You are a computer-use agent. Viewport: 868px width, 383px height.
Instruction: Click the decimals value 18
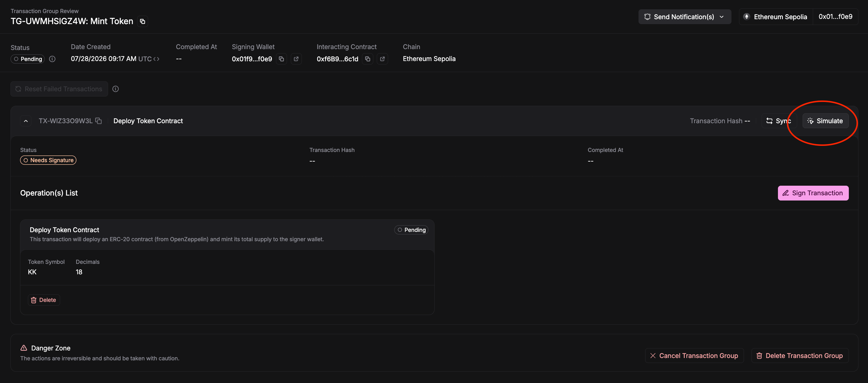(x=79, y=272)
